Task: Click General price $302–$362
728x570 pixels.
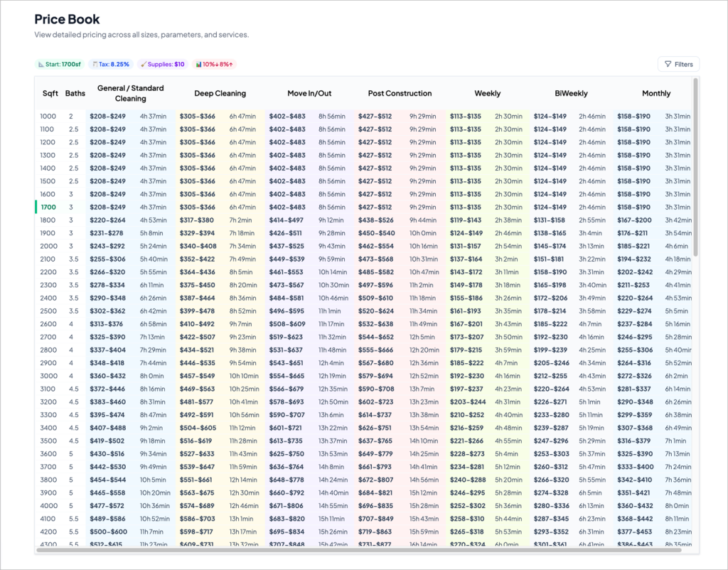Action: (x=107, y=311)
